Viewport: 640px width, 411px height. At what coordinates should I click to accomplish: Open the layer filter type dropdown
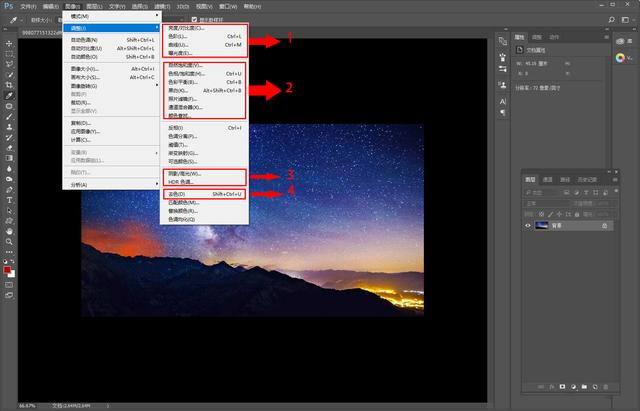pos(543,192)
